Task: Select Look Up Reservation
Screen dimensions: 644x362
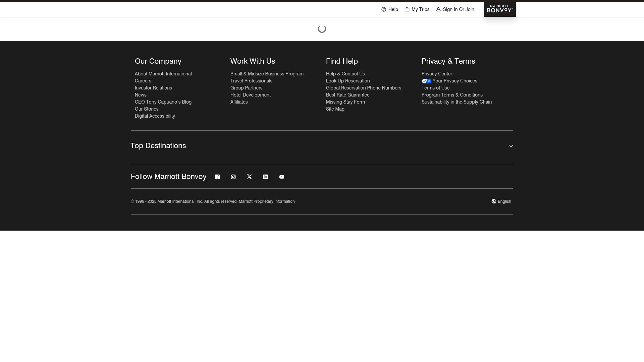Action: (348, 81)
